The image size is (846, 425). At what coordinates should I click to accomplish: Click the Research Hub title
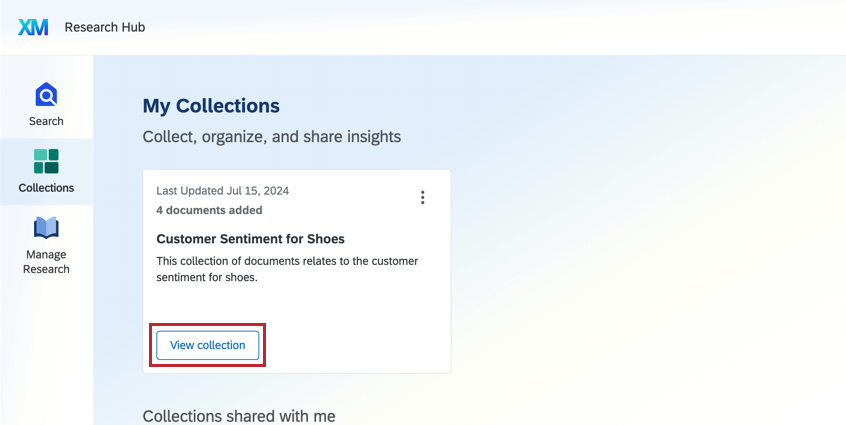[105, 27]
